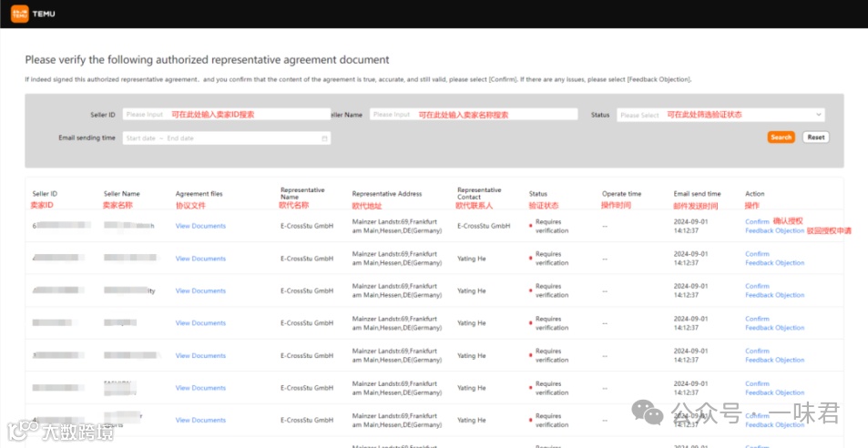Select the End date field
The image size is (868, 448).
180,138
